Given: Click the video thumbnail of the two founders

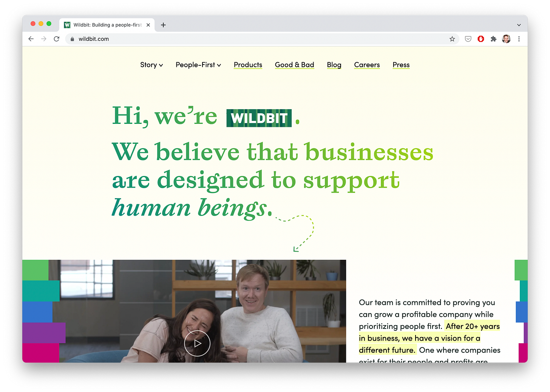Looking at the screenshot, I should 184,311.
